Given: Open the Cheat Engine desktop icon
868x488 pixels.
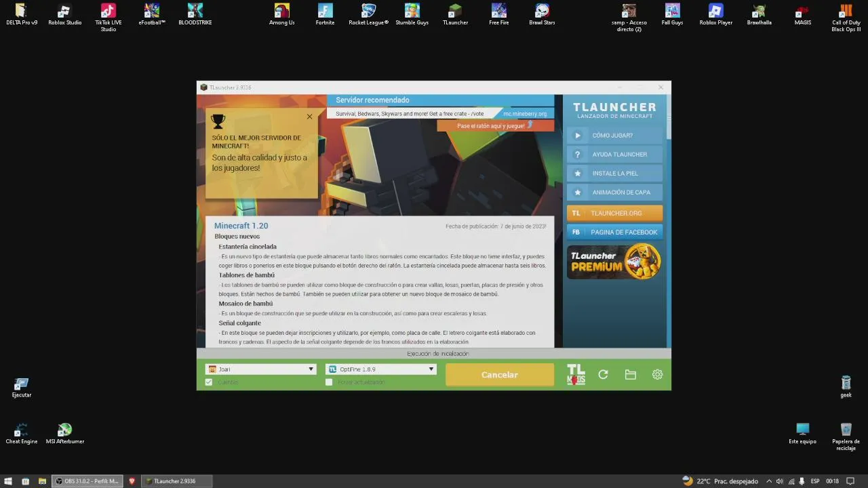Looking at the screenshot, I should (x=22, y=434).
